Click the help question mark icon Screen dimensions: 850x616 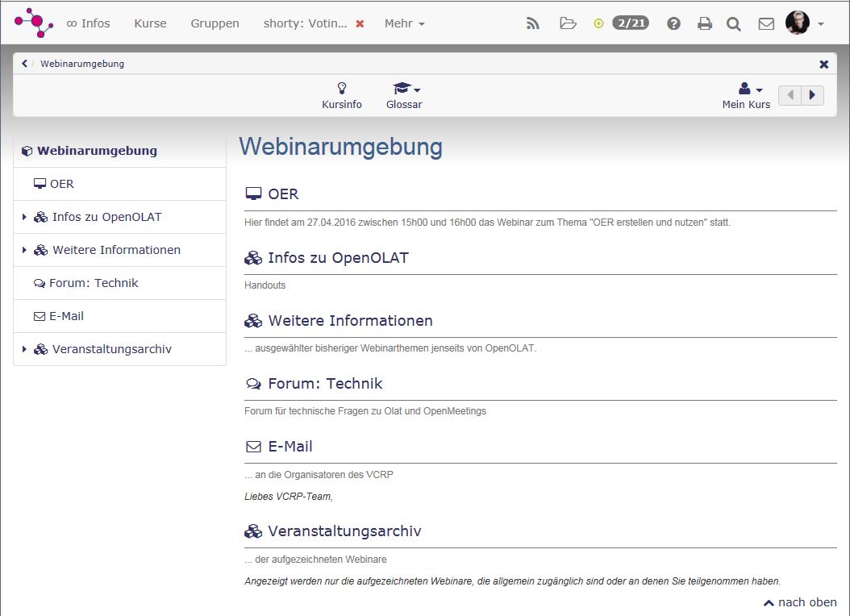pos(673,23)
